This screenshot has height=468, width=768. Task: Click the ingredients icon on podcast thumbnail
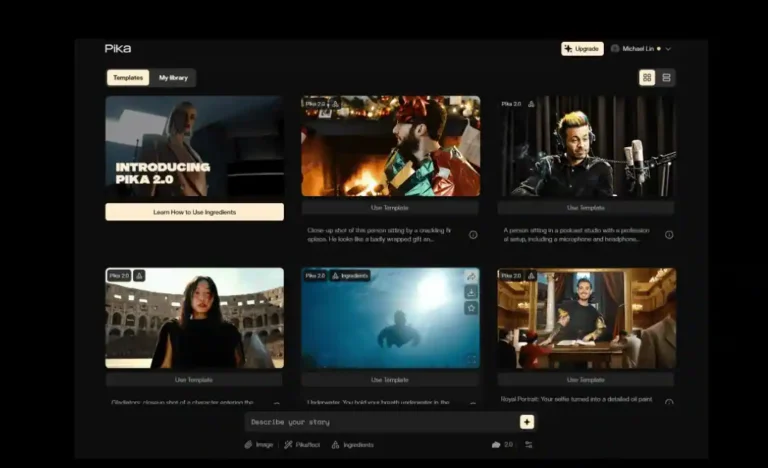[x=531, y=104]
